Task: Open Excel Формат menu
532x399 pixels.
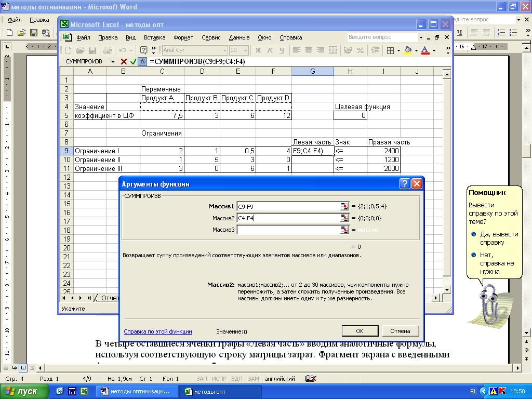Action: (183, 37)
